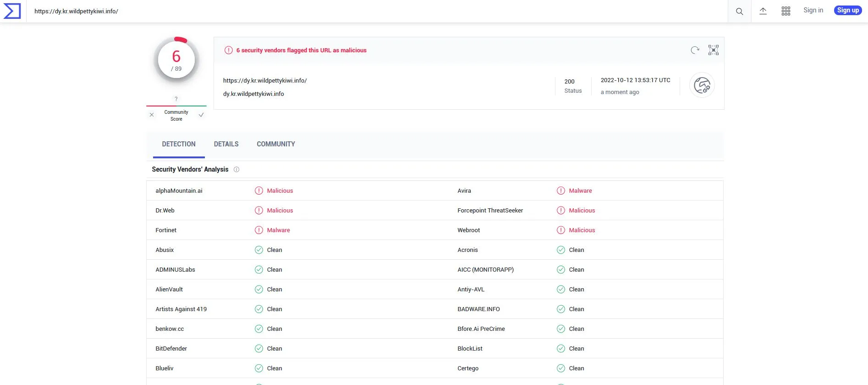Click the community score question mark
868x385 pixels.
click(x=176, y=99)
